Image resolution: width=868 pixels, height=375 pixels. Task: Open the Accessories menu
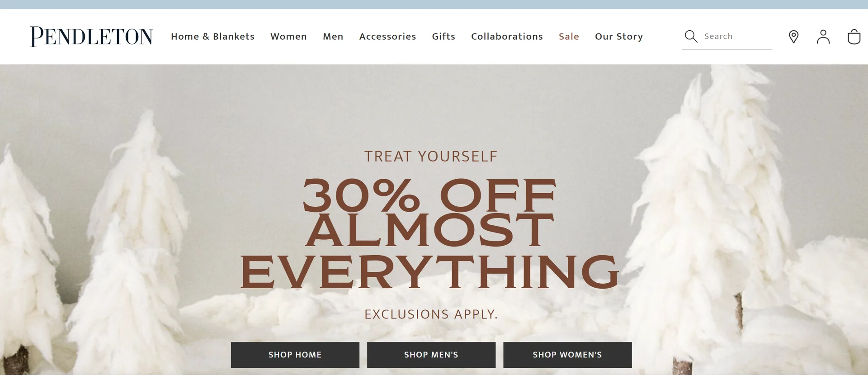tap(387, 36)
